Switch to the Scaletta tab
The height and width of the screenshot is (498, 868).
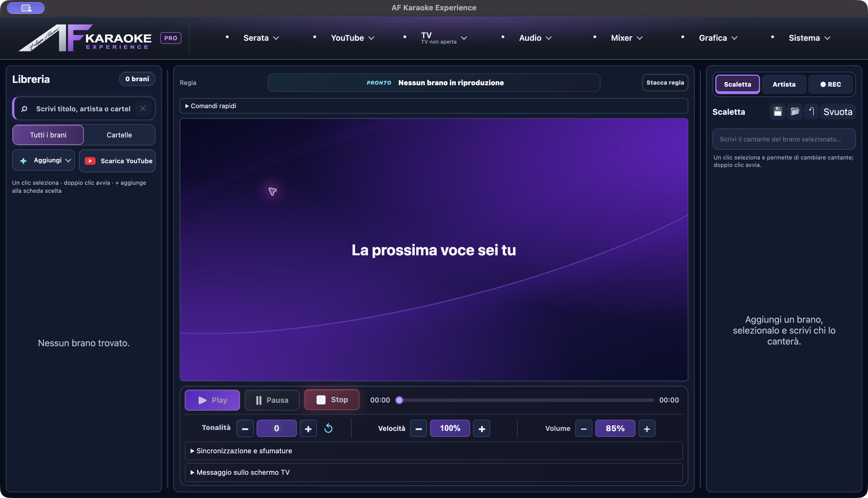(x=737, y=84)
